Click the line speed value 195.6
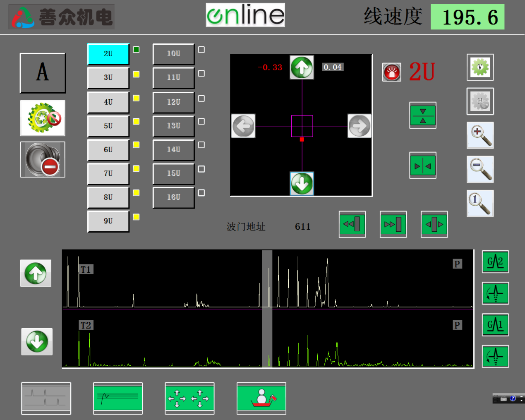Screen dimensions: 525x420 [x=467, y=17]
